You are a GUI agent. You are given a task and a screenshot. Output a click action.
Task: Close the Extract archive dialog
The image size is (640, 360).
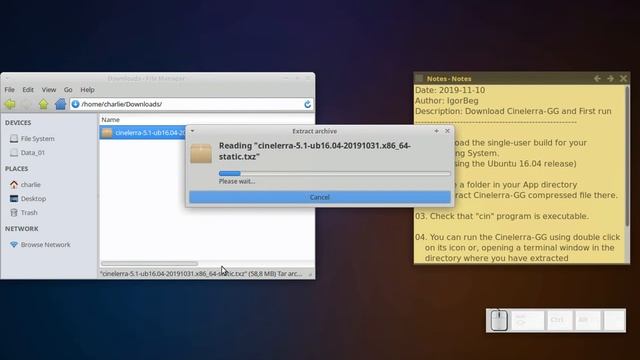pos(447,131)
